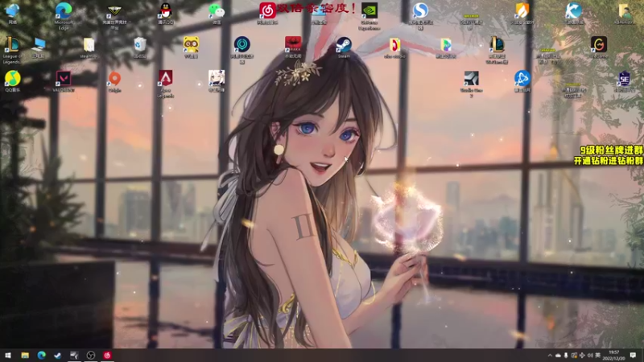This screenshot has height=362, width=644.
Task: Open the taskbar clock showing 19:57
Action: pyautogui.click(x=614, y=356)
